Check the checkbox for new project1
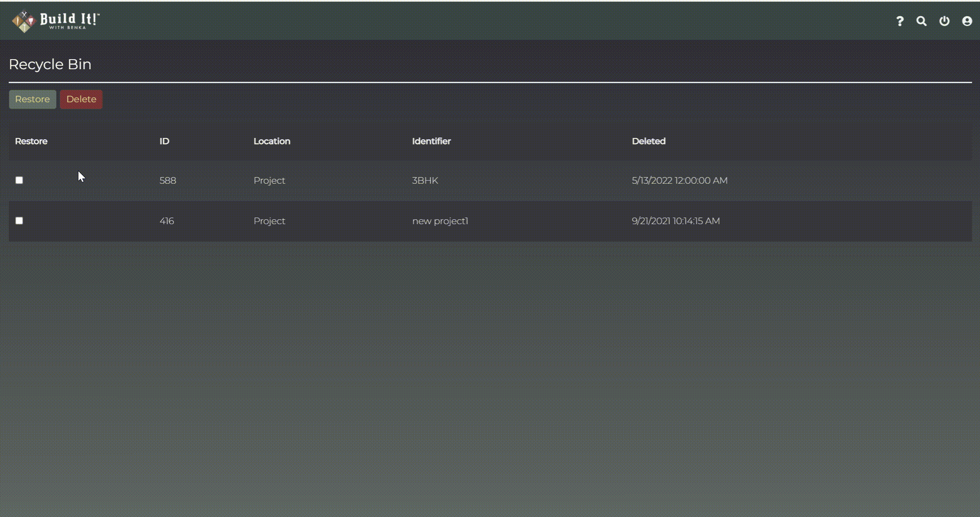This screenshot has width=980, height=517. [x=19, y=221]
